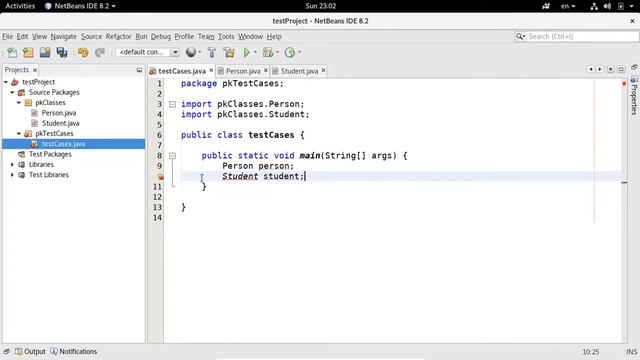
Task: Open the Profile Project dropdown arrow
Action: click(x=300, y=52)
